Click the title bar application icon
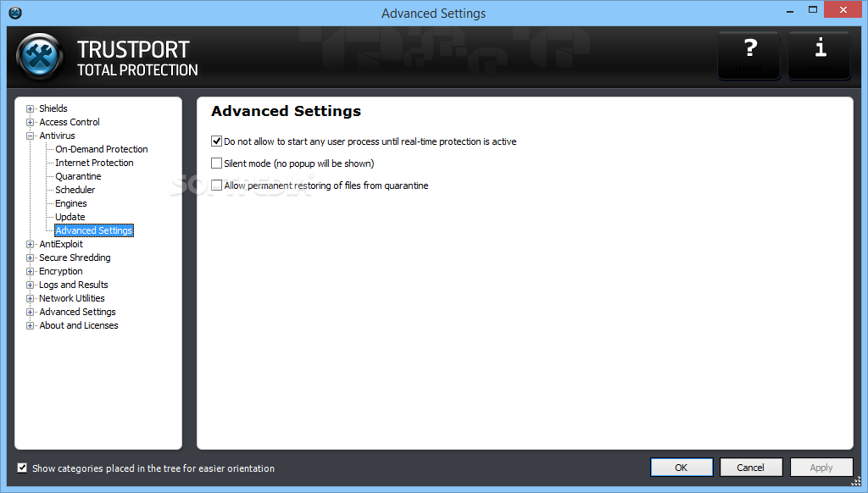Screen dimensions: 868x493 15,12
